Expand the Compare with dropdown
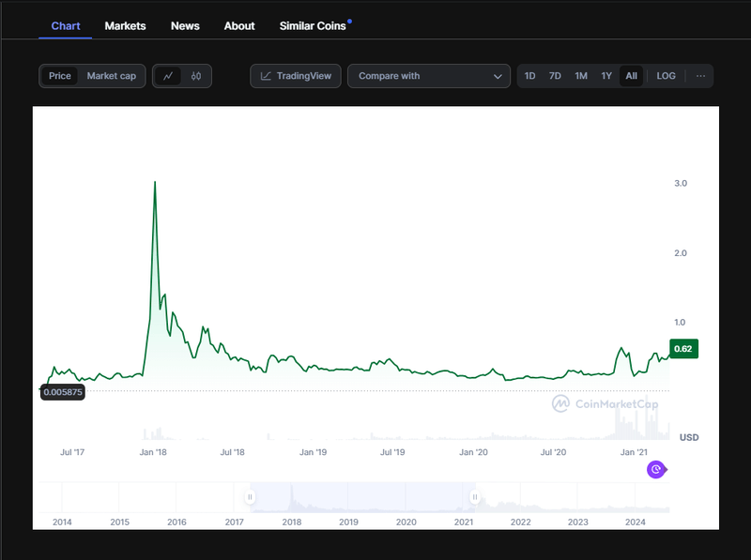Image resolution: width=751 pixels, height=560 pixels. (431, 76)
